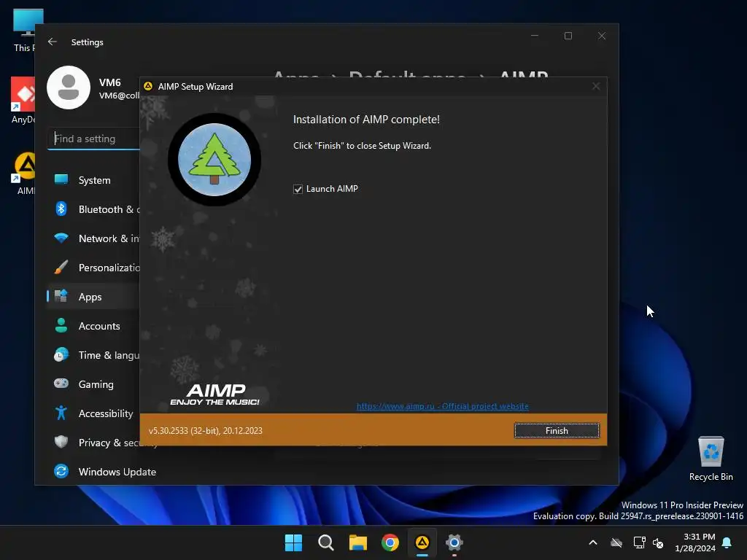Click Finish to close the AIMP Setup Wizard
The image size is (747, 560).
[557, 430]
